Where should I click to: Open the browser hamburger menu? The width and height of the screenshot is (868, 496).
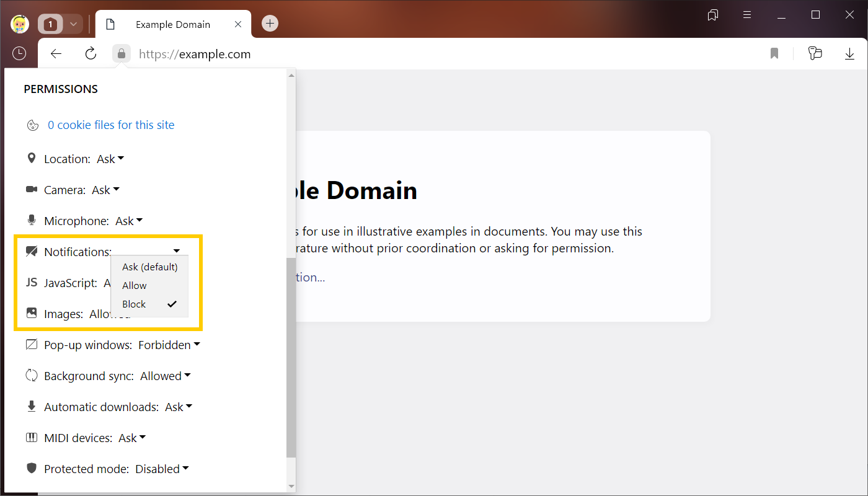coord(747,15)
